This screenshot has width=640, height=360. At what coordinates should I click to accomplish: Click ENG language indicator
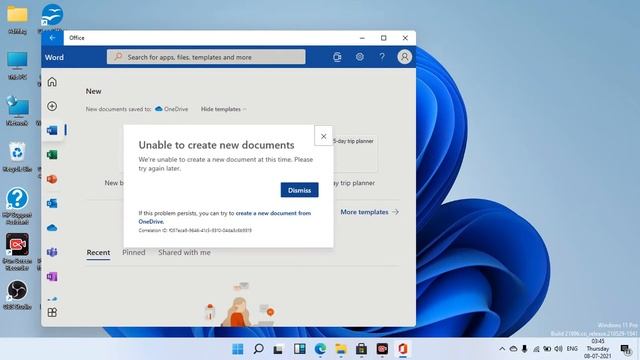pos(572,349)
